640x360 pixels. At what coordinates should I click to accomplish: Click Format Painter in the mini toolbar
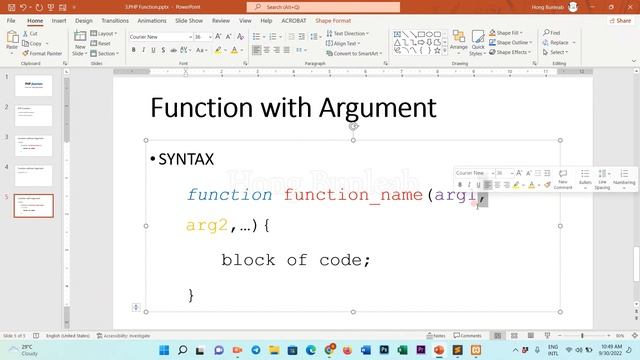[548, 185]
